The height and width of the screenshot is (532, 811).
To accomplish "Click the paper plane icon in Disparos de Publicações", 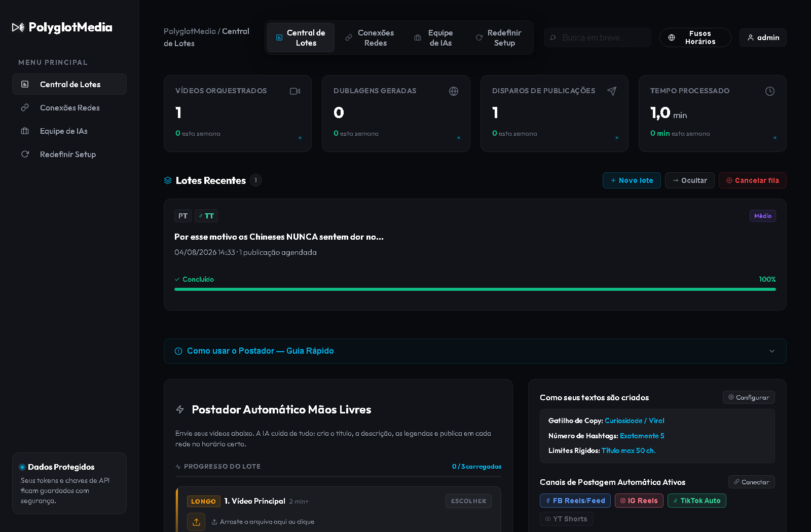I will [x=612, y=91].
